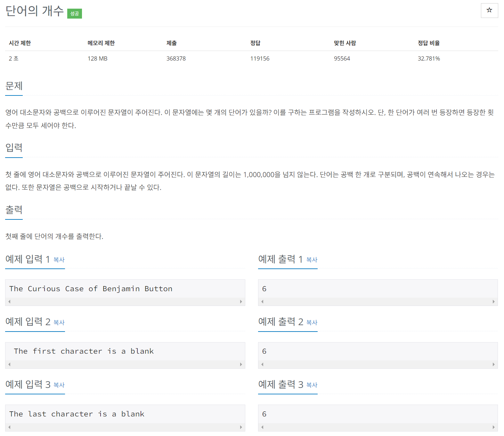Click the 예제 출력 3 heading
This screenshot has width=504, height=436.
click(x=281, y=384)
